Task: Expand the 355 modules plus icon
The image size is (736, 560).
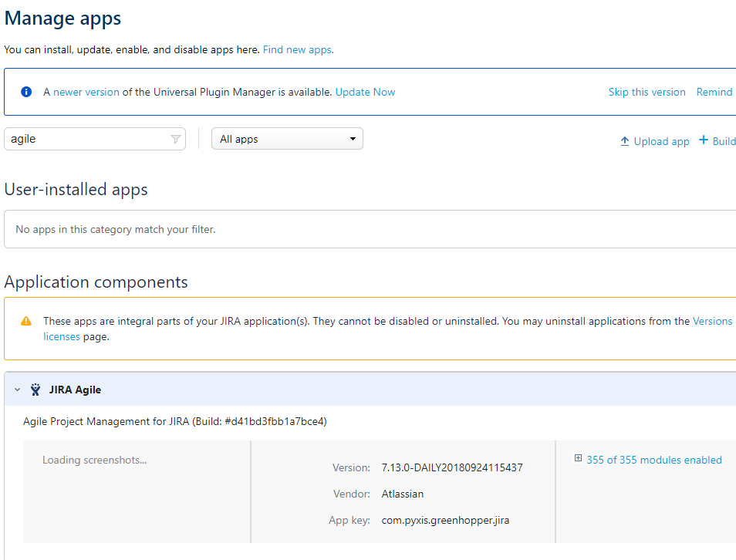Action: pos(579,458)
